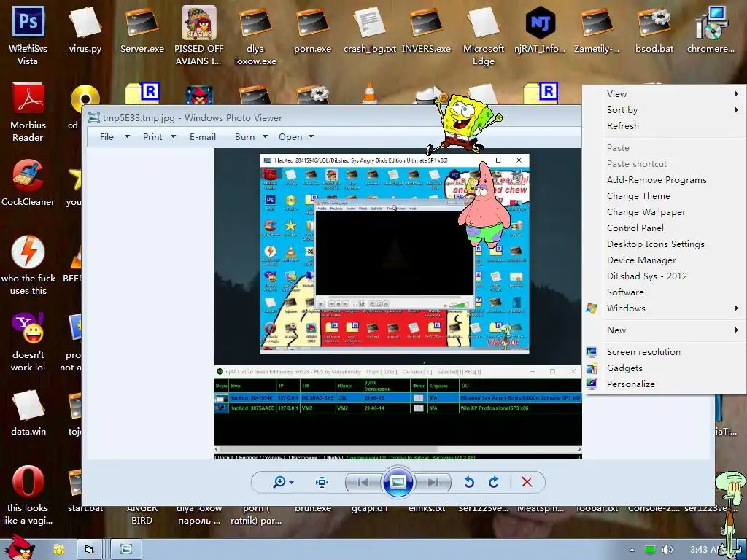Open the Burn menu dropdown
Screen dimensions: 747x560
point(251,137)
